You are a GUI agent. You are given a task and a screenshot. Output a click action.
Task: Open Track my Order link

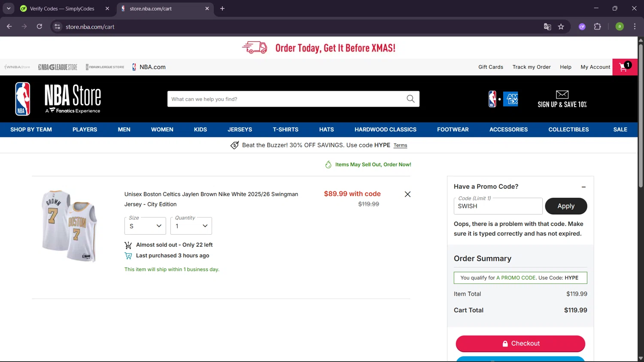(532, 67)
